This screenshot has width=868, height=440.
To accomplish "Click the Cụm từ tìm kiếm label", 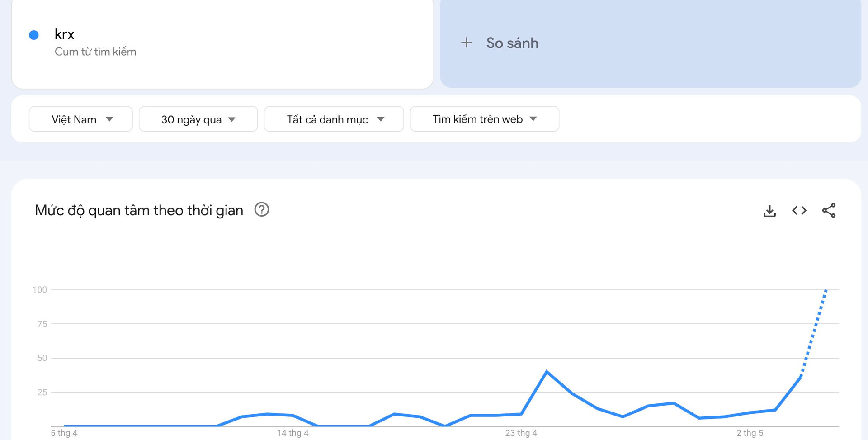I will 95,52.
